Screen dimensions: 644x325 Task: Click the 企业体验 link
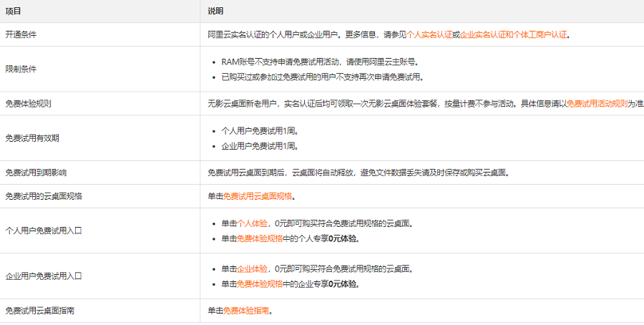[252, 269]
